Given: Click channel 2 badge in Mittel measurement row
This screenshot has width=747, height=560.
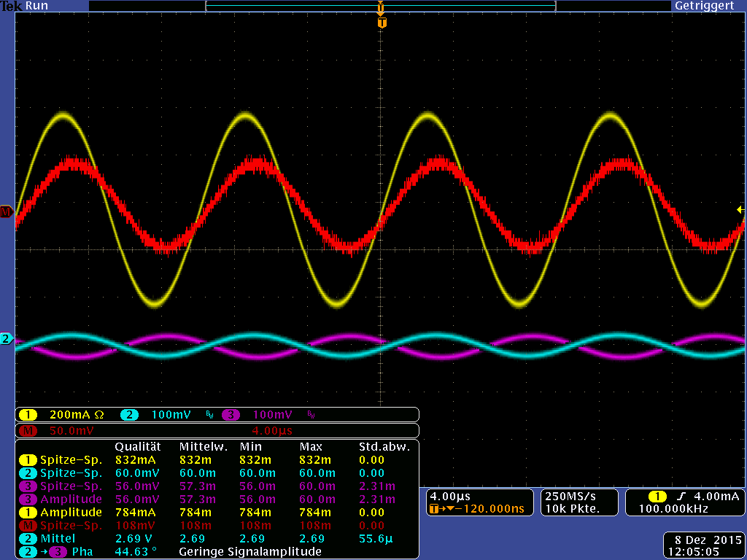Looking at the screenshot, I should (28, 539).
